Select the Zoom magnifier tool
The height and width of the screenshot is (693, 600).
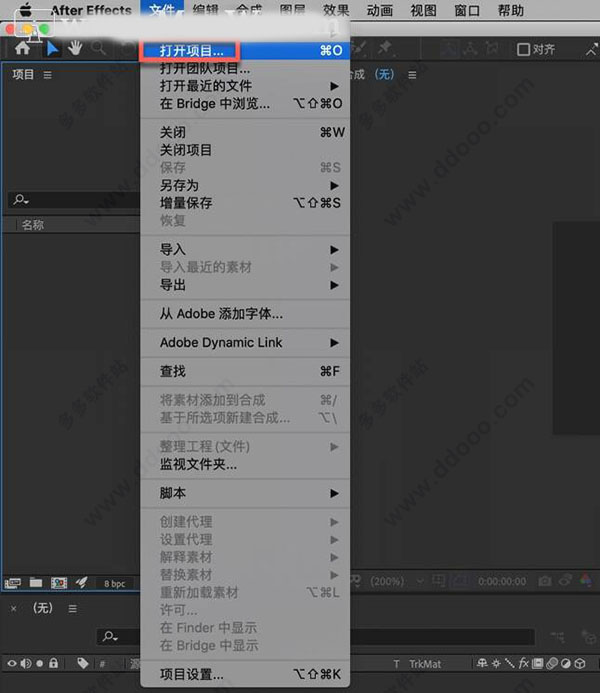point(99,48)
